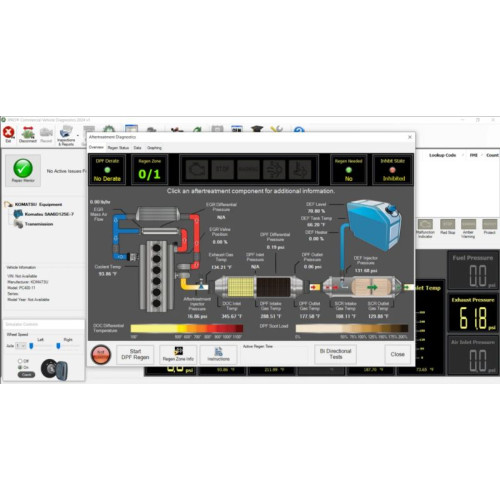Click the greyed Record camera icon
This screenshot has width=500, height=500.
46,134
